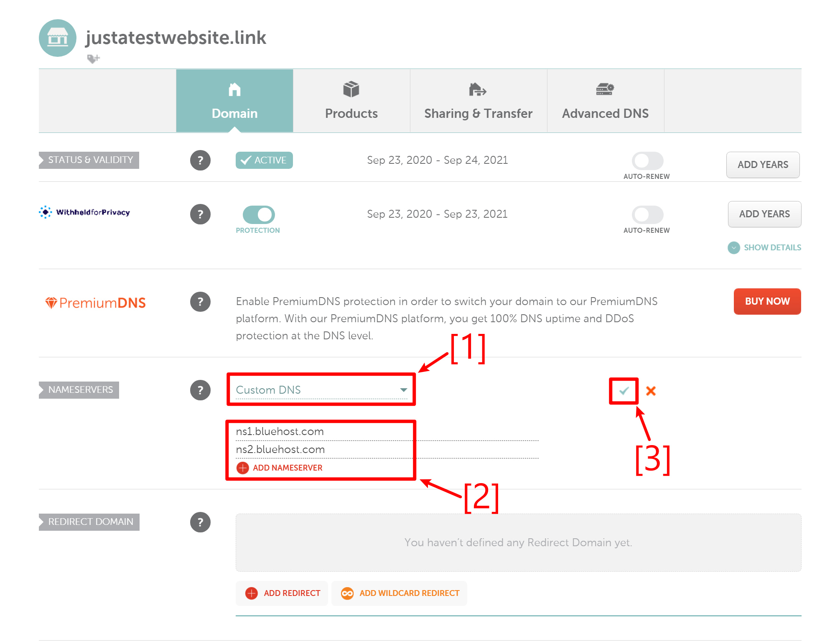Screen dimensions: 840x644
Task: Click the PremiumDNS diamond icon
Action: tap(51, 302)
